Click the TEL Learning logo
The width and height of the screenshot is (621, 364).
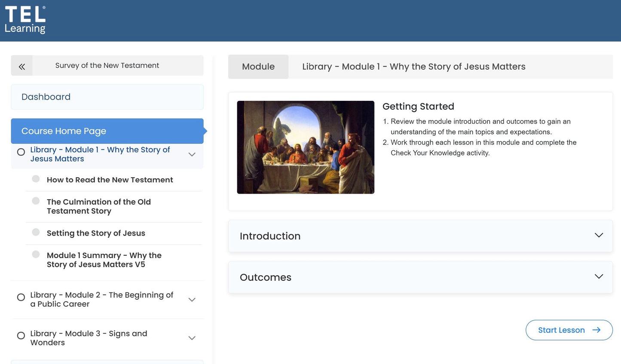point(24,19)
